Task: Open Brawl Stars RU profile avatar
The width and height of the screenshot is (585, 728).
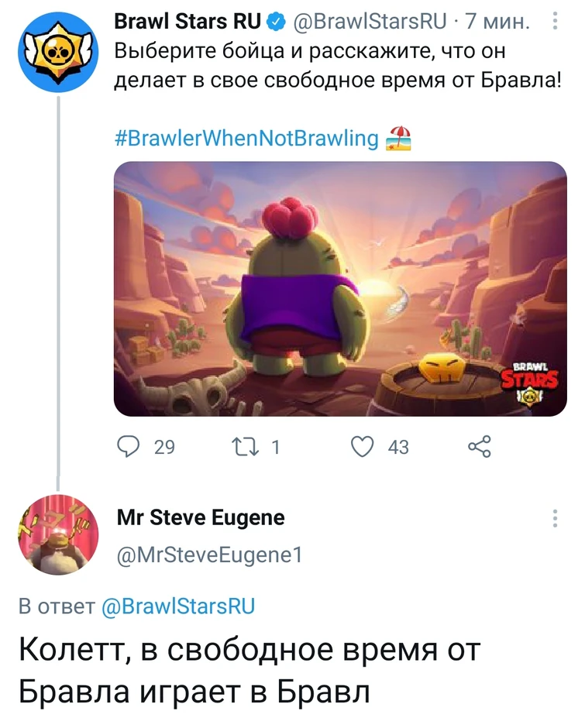Action: pos(58,52)
